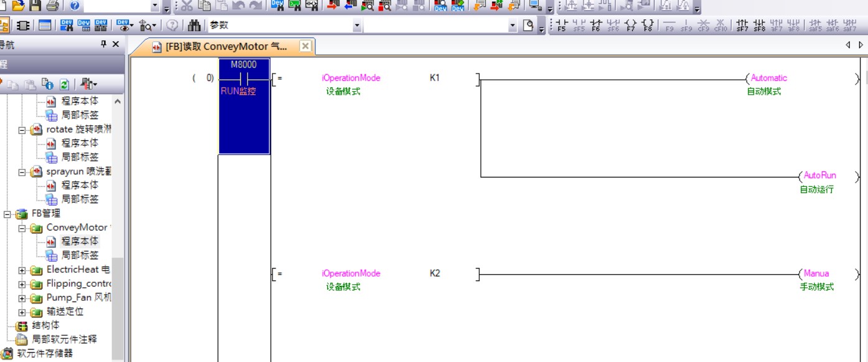This screenshot has width=868, height=362.
Task: Click the M8000 RUN监控 contact
Action: (244, 79)
